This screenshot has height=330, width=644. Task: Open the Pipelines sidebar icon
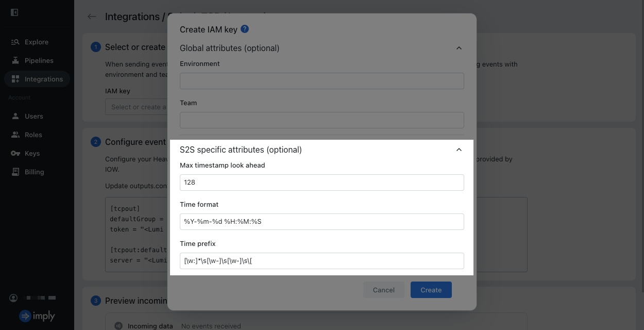(x=15, y=60)
